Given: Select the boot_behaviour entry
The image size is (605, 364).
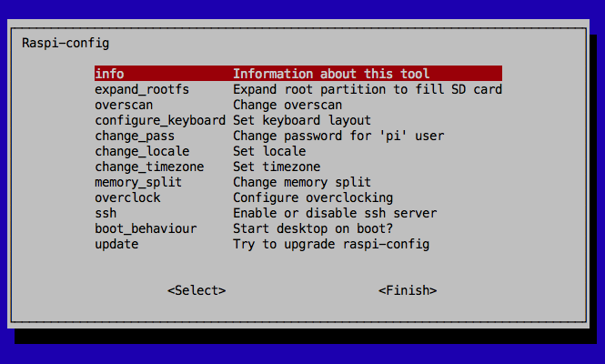Looking at the screenshot, I should (x=146, y=228).
